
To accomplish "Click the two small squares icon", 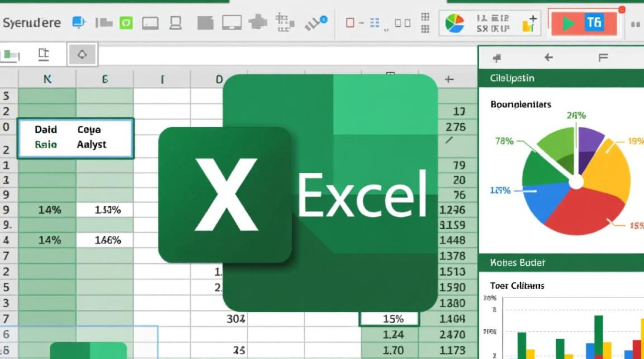I will tap(402, 23).
